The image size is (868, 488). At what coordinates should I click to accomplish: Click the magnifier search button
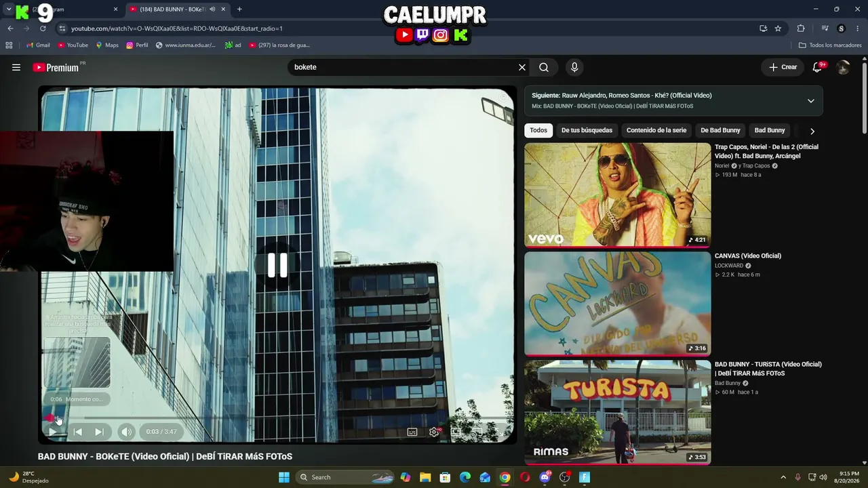(x=544, y=67)
